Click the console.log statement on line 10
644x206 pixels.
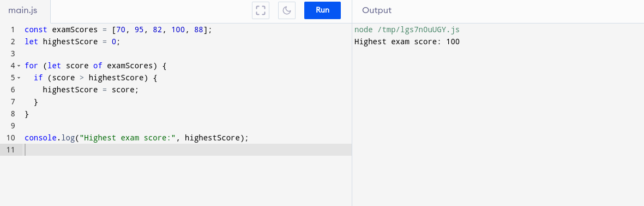(x=137, y=138)
